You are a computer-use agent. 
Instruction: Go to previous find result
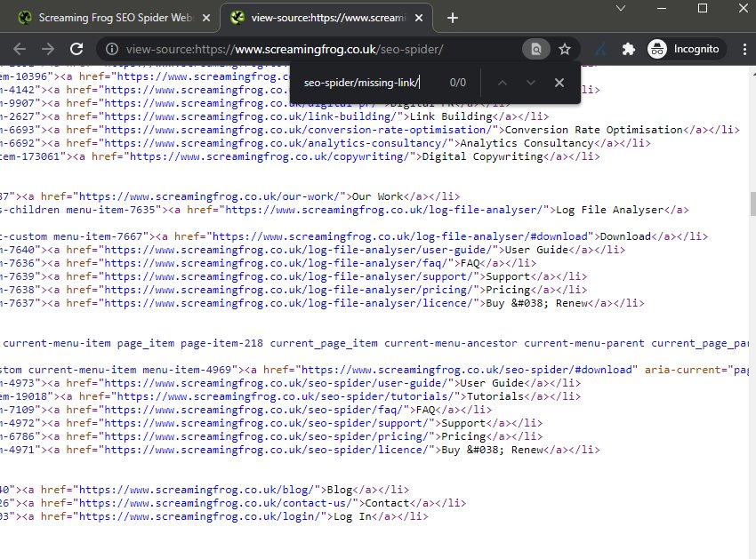pos(503,83)
